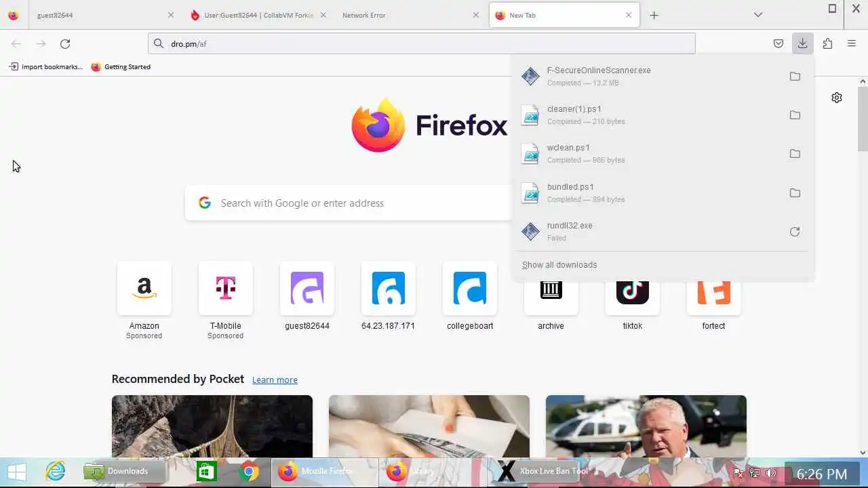Open the Extensions puzzle icon
Viewport: 868px width, 488px height.
[827, 44]
